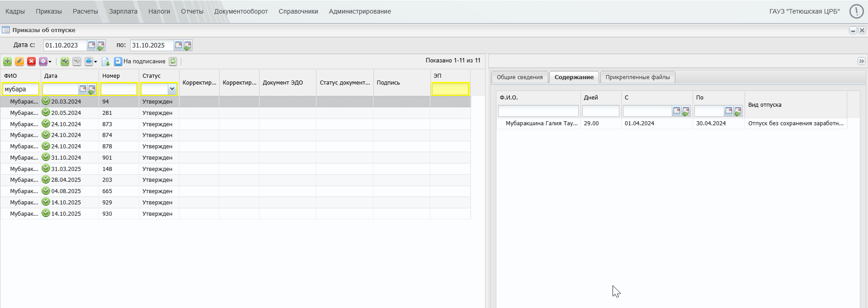Click the ФИО filter field containing 'мубара'
The height and width of the screenshot is (308, 868).
[x=21, y=89]
